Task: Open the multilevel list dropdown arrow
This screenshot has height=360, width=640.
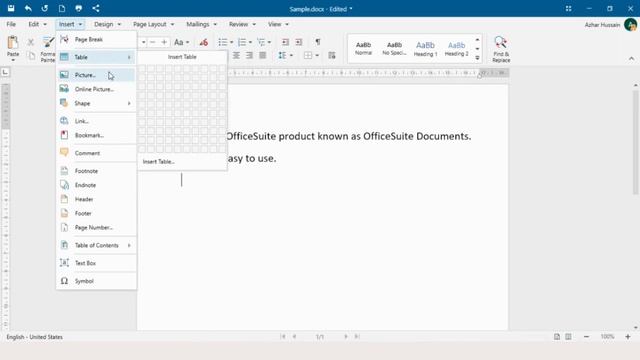Action: tap(269, 42)
